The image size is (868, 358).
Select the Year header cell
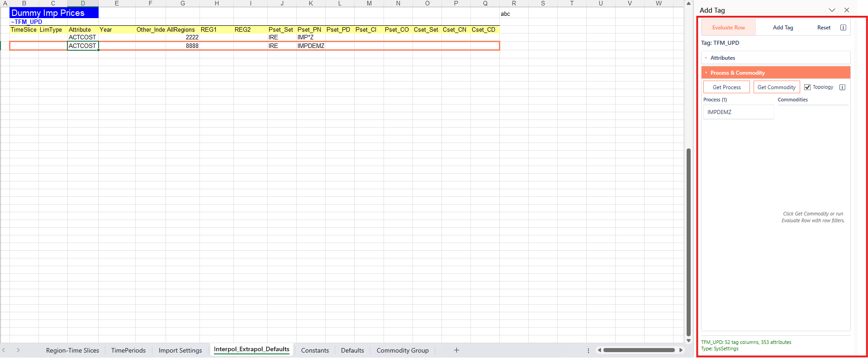tap(117, 29)
